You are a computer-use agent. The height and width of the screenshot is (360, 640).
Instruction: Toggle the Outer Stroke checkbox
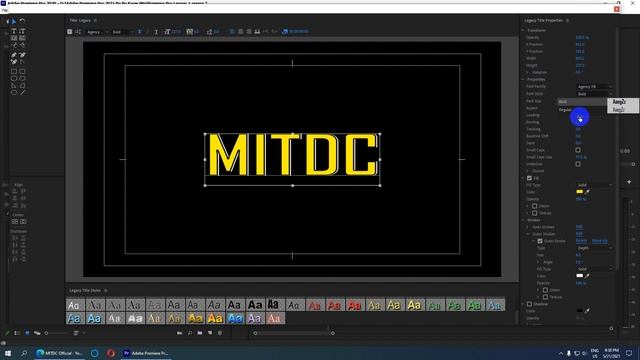[540, 241]
